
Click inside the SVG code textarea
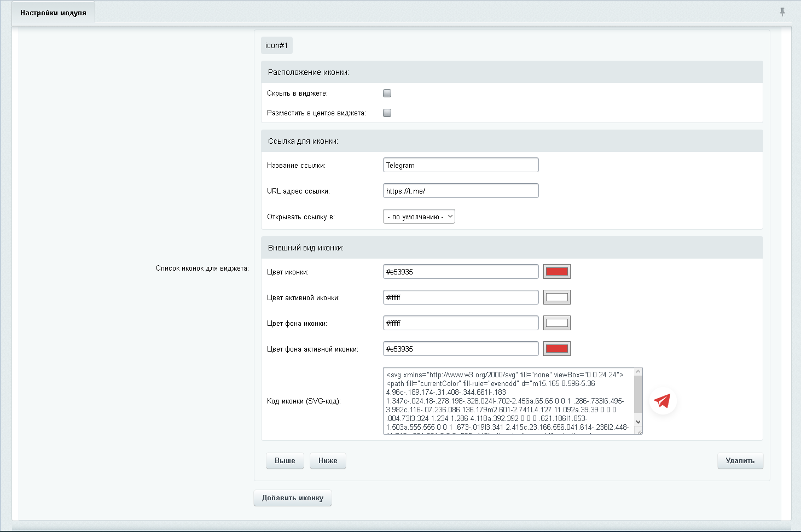pyautogui.click(x=508, y=401)
